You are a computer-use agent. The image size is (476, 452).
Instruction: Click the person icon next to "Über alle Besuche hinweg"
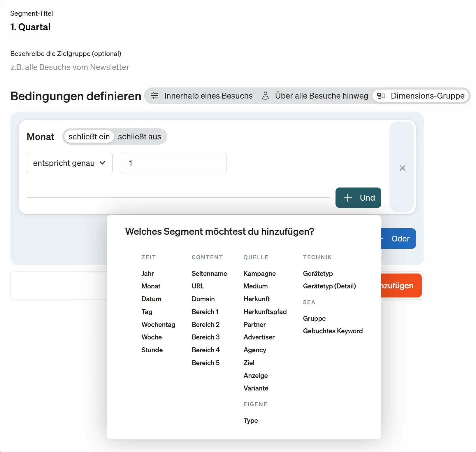pos(266,96)
